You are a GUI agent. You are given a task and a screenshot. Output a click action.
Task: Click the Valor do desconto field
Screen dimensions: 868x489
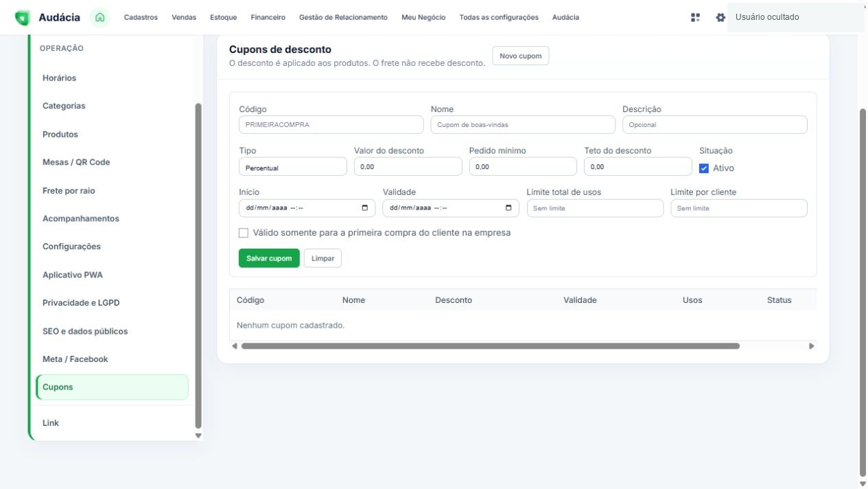[x=408, y=167]
